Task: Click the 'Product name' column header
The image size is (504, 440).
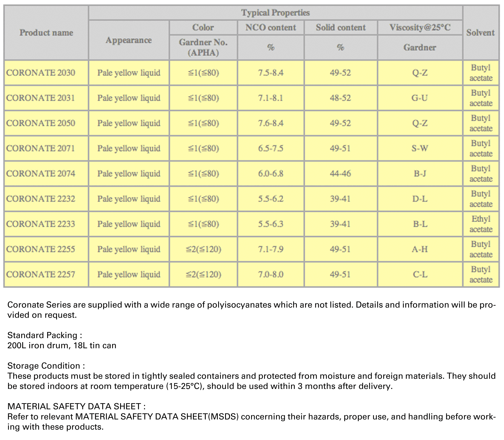Action: coord(46,32)
